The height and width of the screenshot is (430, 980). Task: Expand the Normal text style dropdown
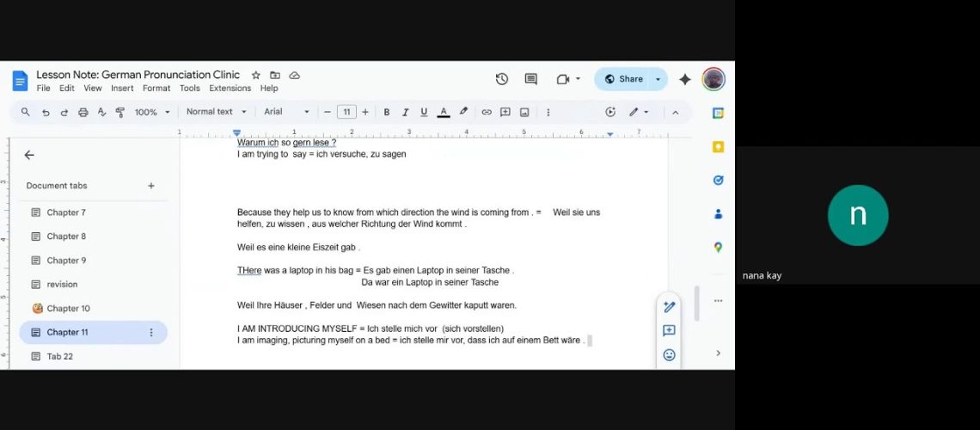[x=217, y=112]
